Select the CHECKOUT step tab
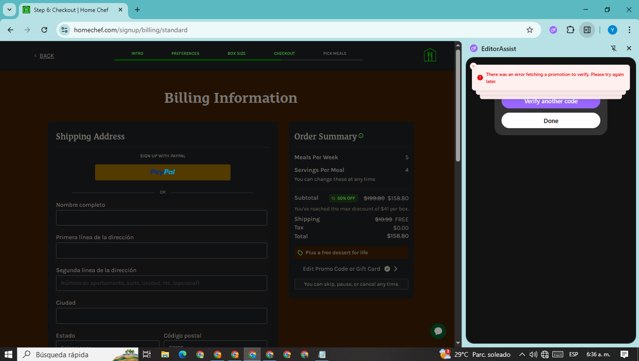The width and height of the screenshot is (639, 361). tap(284, 53)
